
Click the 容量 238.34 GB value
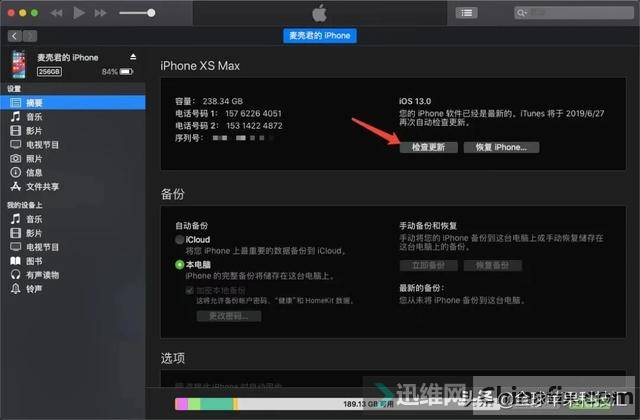click(222, 101)
